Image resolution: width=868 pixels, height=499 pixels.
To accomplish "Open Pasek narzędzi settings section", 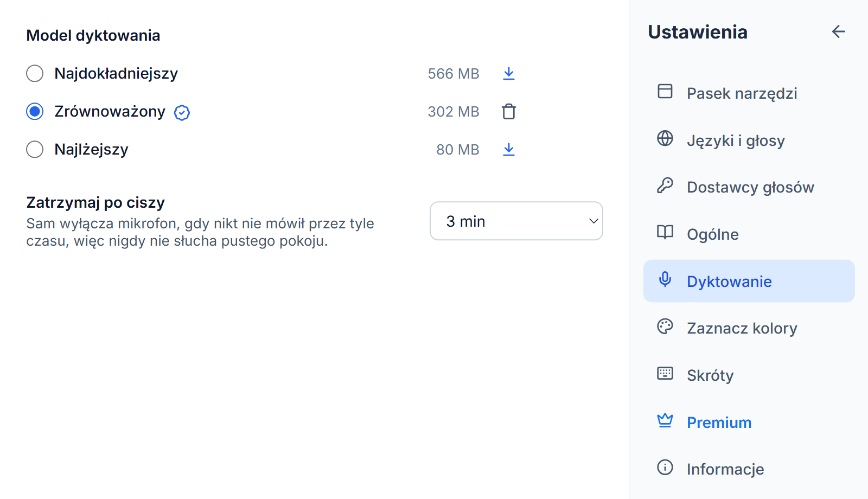I will click(x=749, y=93).
